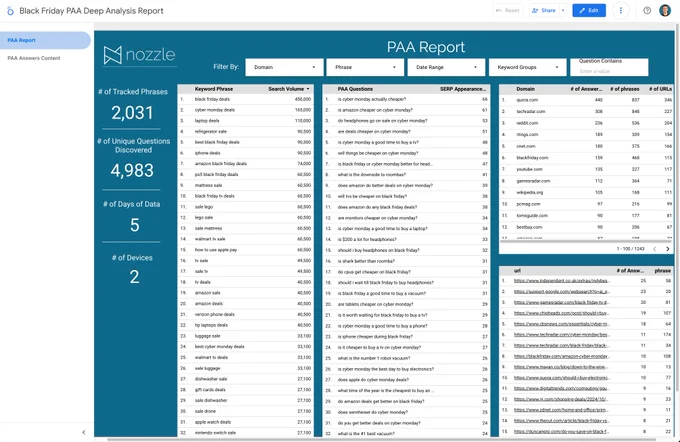Click the Reset button
Image resolution: width=680 pixels, height=442 pixels.
click(x=508, y=10)
